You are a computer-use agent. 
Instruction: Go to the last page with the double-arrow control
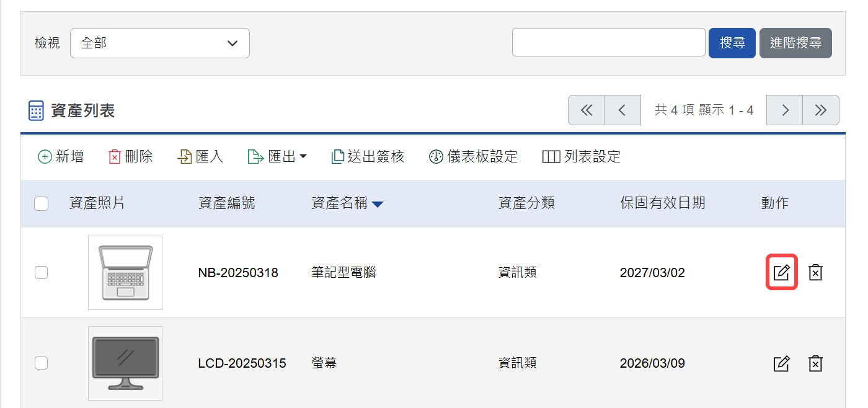(821, 110)
